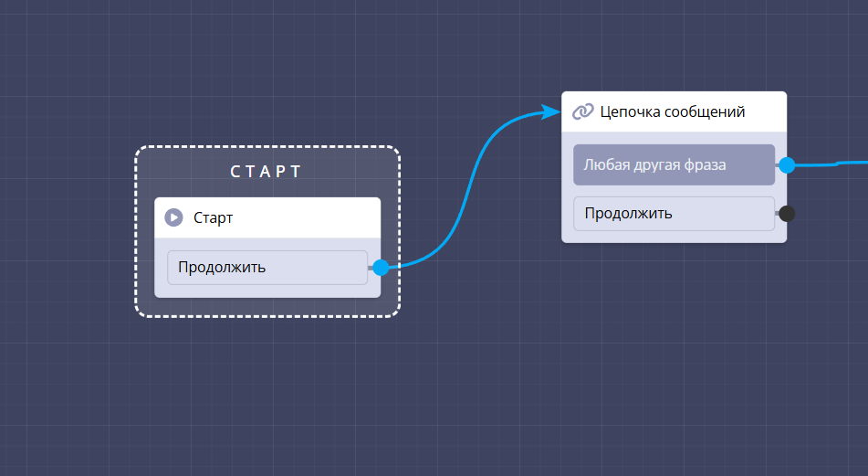Screen dimensions: 868x476
Task: Click the blue line leaving Любая другая фраза rightward
Action: pyautogui.click(x=831, y=164)
